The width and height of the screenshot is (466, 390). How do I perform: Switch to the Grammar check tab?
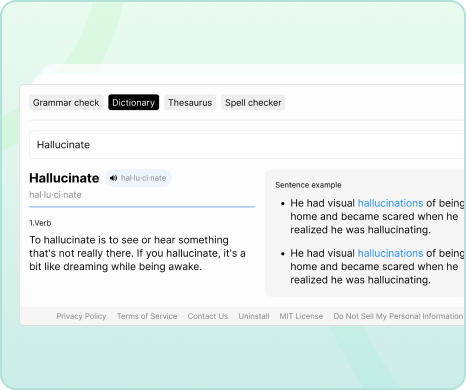(x=66, y=102)
